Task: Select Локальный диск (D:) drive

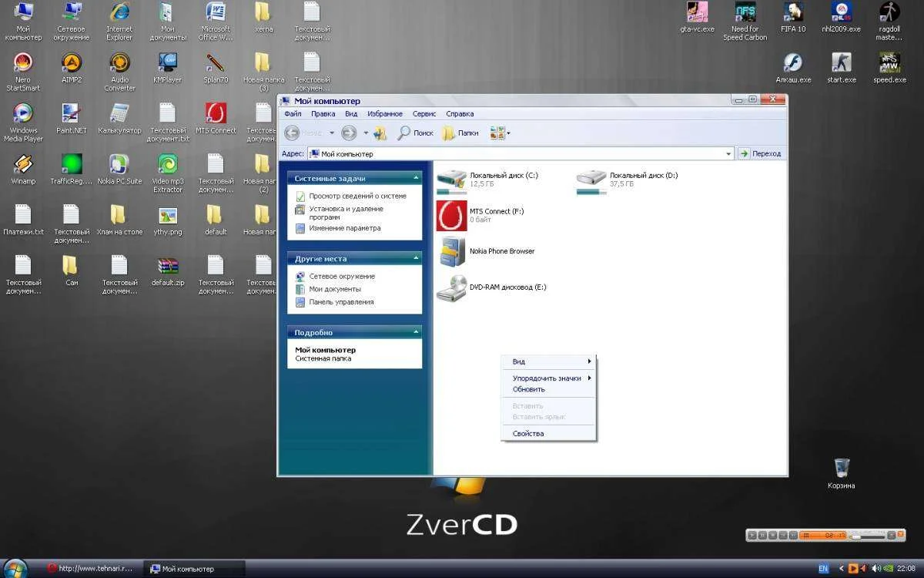Action: 628,180
